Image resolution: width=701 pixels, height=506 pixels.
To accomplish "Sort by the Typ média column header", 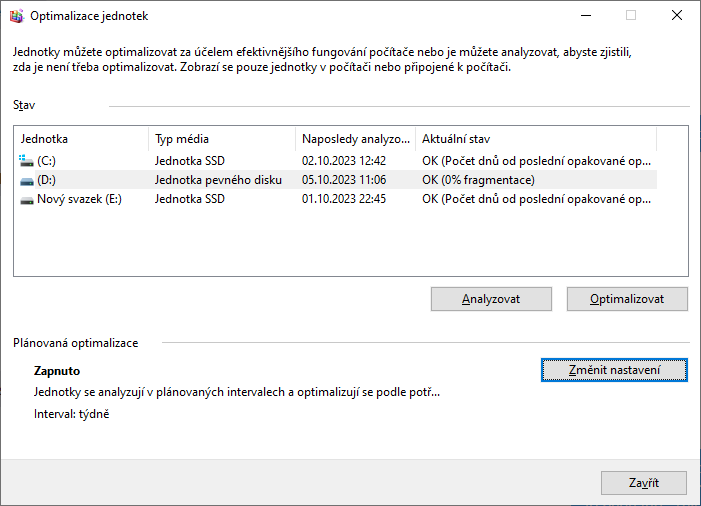I will [x=222, y=139].
